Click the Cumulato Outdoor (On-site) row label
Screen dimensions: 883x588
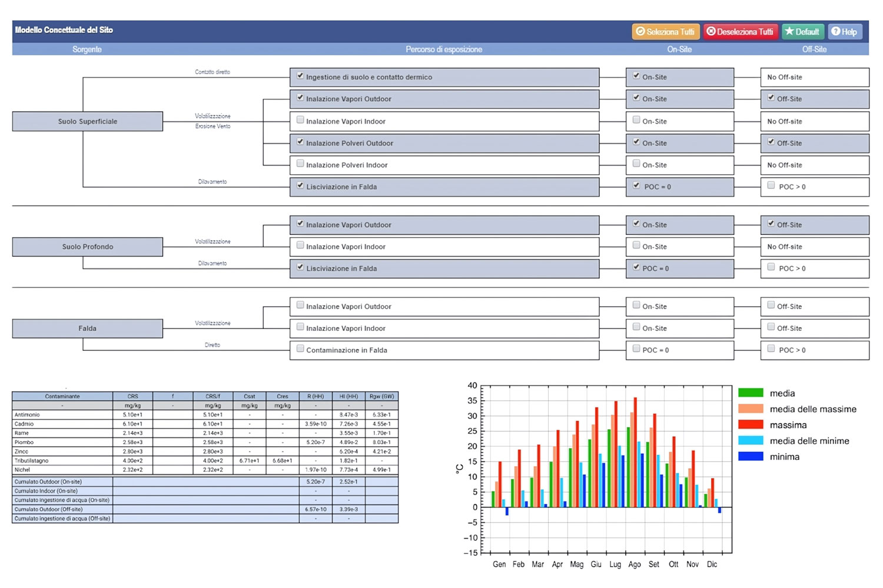click(48, 481)
